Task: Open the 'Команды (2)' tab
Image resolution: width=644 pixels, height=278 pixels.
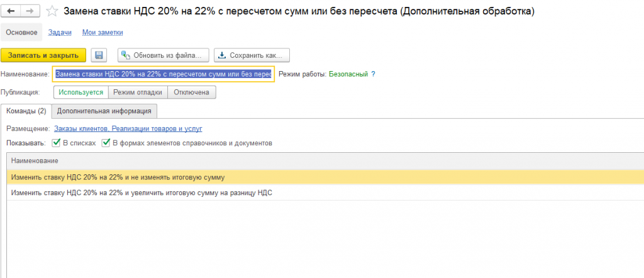Action: [x=26, y=111]
